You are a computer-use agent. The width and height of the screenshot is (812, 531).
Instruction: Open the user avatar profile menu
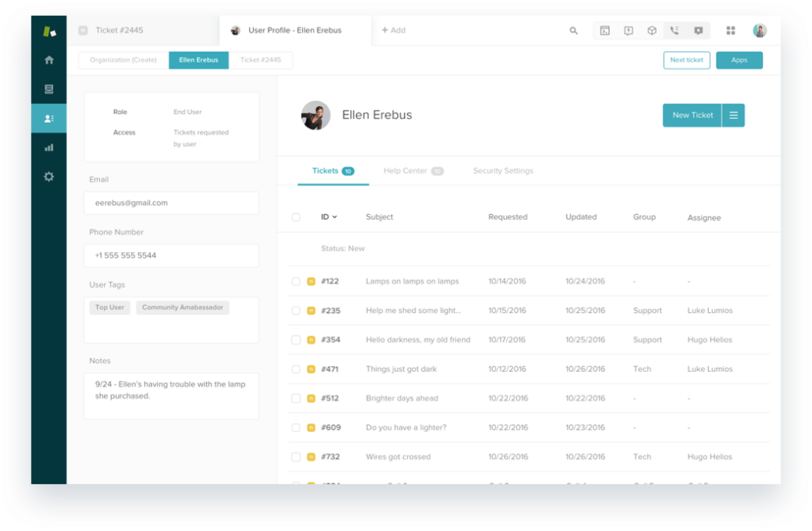pos(759,30)
